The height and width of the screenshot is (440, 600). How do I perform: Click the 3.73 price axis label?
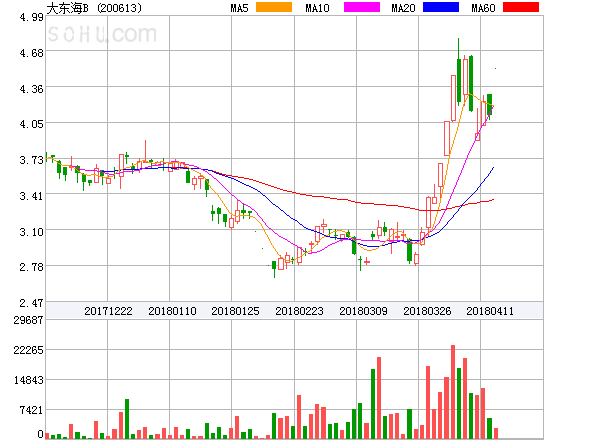pyautogui.click(x=31, y=160)
